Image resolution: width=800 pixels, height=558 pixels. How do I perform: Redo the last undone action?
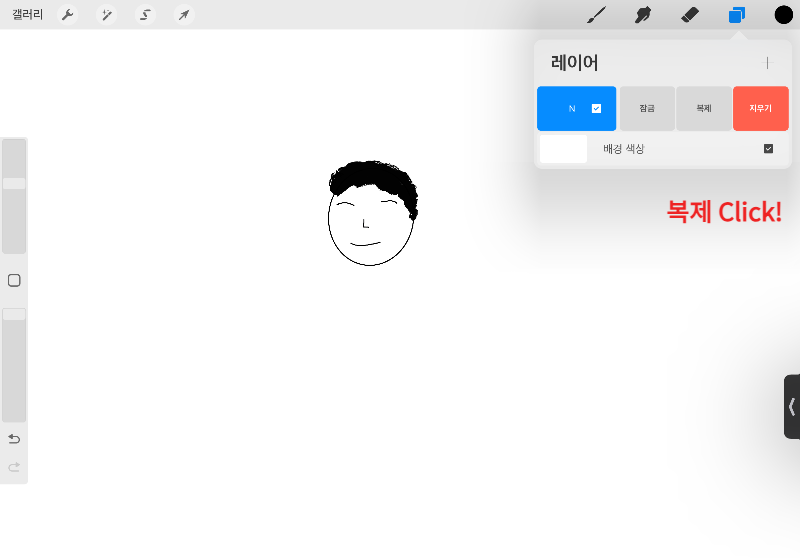[14, 467]
